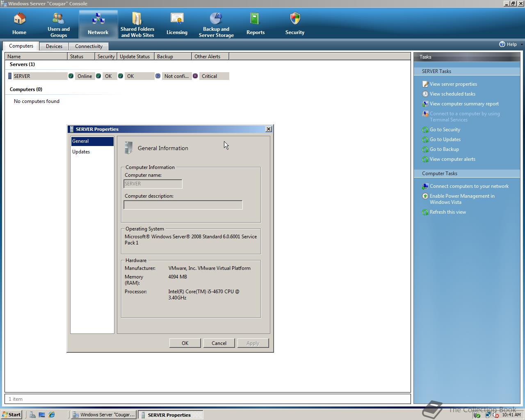
Task: Click the Help icon
Action: coord(502,44)
